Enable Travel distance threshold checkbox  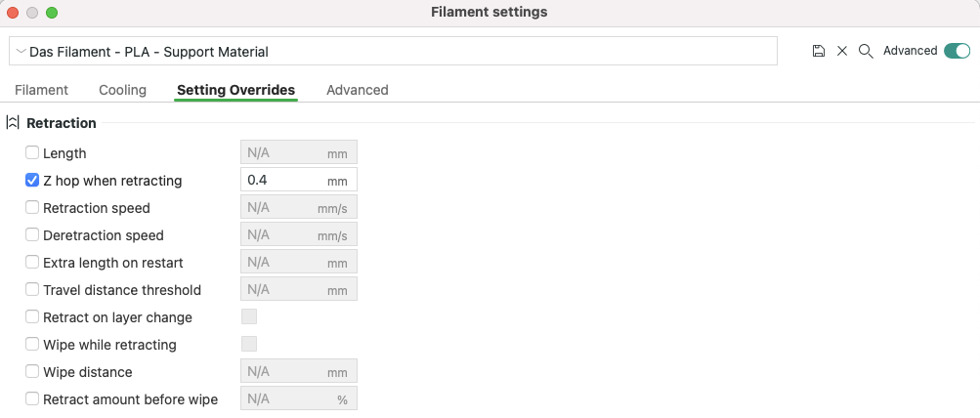(x=32, y=289)
